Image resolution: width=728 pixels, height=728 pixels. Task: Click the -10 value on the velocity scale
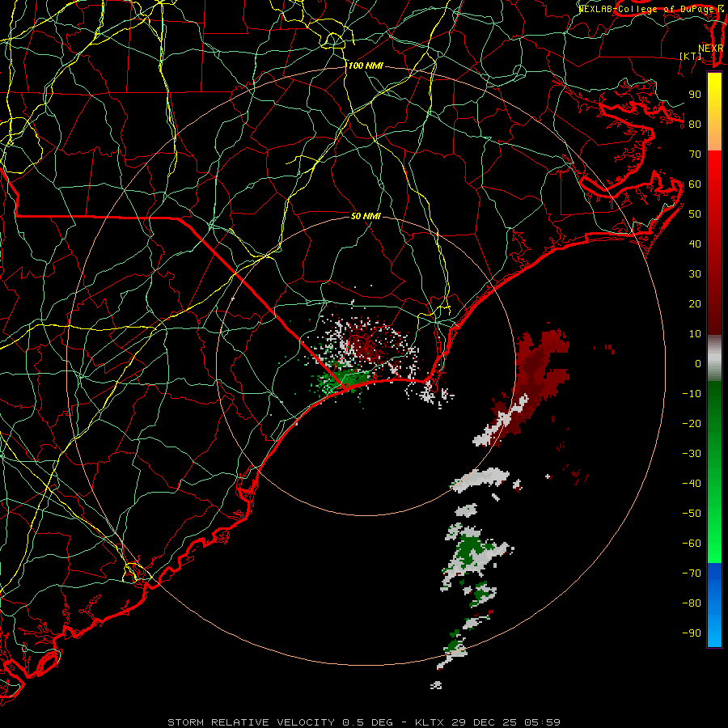point(692,394)
